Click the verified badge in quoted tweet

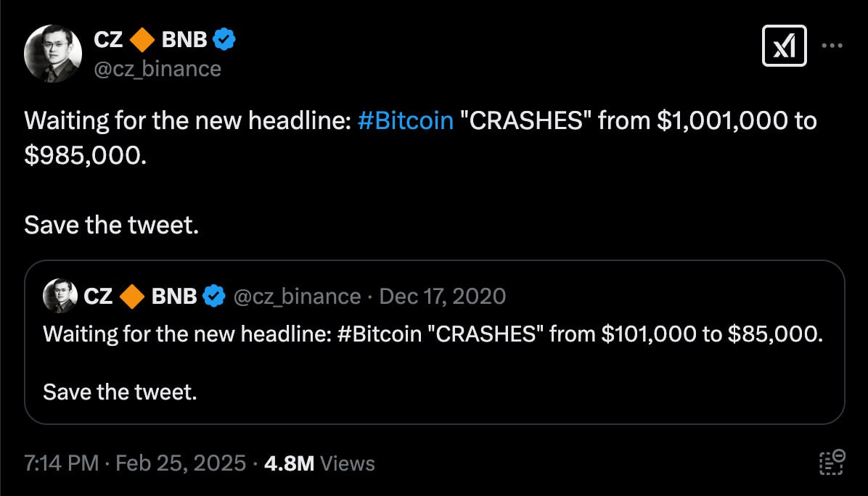point(214,297)
